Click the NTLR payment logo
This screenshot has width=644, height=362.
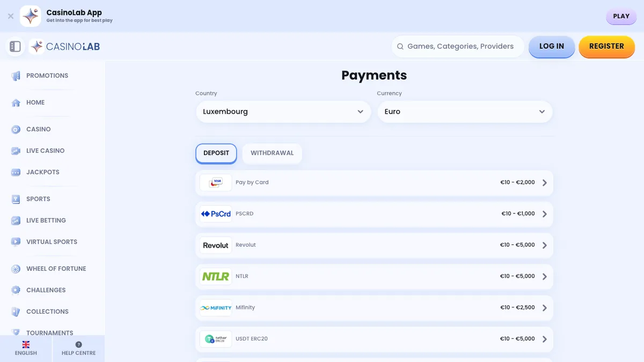point(216,277)
